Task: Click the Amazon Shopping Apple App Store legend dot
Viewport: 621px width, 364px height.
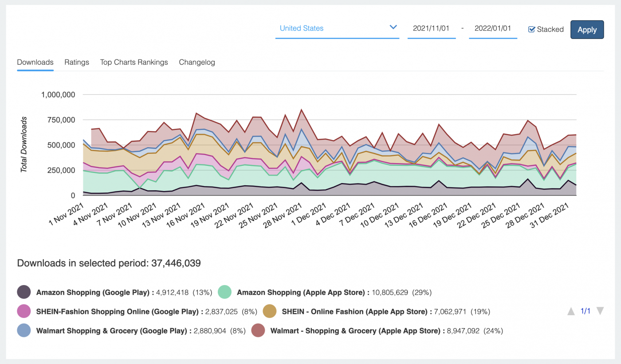Action: pyautogui.click(x=224, y=292)
